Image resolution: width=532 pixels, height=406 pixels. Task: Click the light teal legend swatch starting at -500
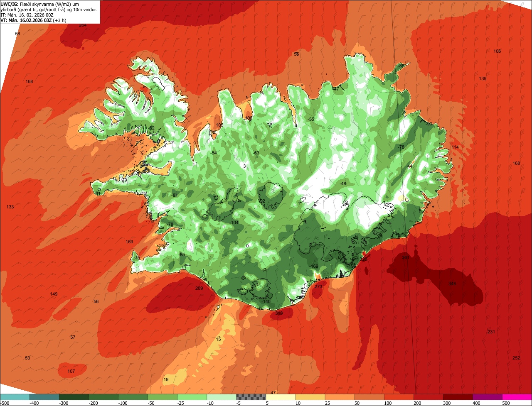(15, 397)
